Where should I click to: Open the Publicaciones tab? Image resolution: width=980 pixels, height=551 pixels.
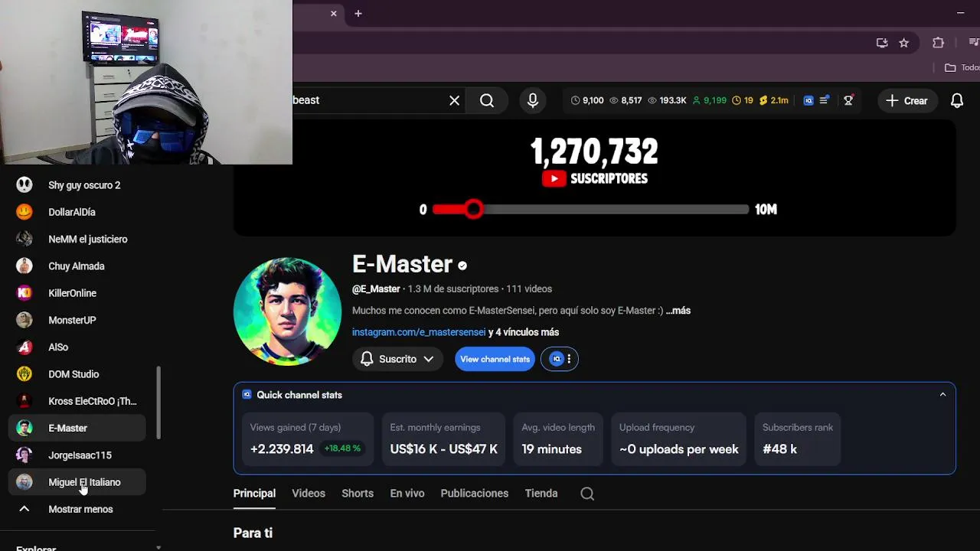(x=475, y=494)
